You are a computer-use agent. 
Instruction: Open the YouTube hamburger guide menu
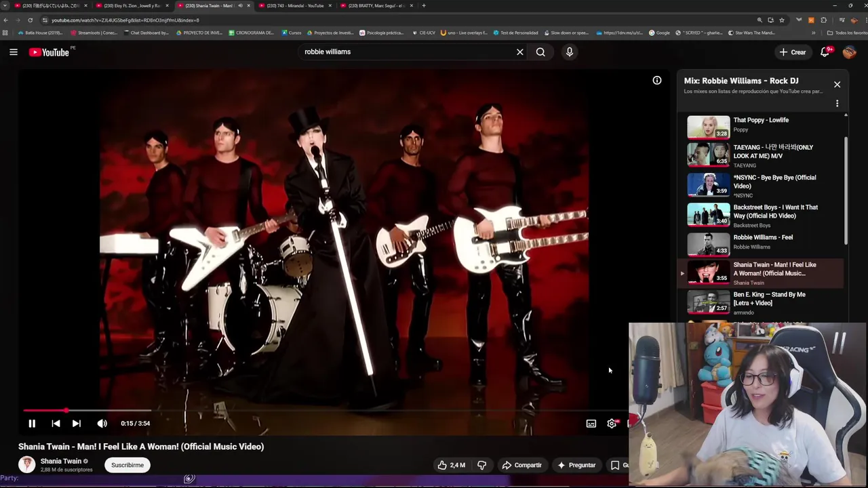pyautogui.click(x=14, y=52)
